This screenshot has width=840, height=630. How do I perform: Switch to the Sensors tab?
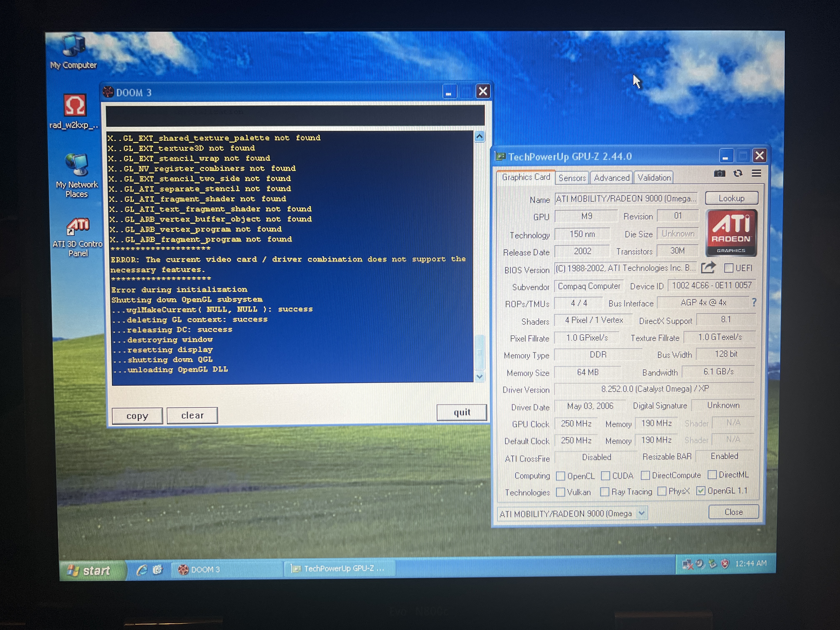(x=572, y=178)
